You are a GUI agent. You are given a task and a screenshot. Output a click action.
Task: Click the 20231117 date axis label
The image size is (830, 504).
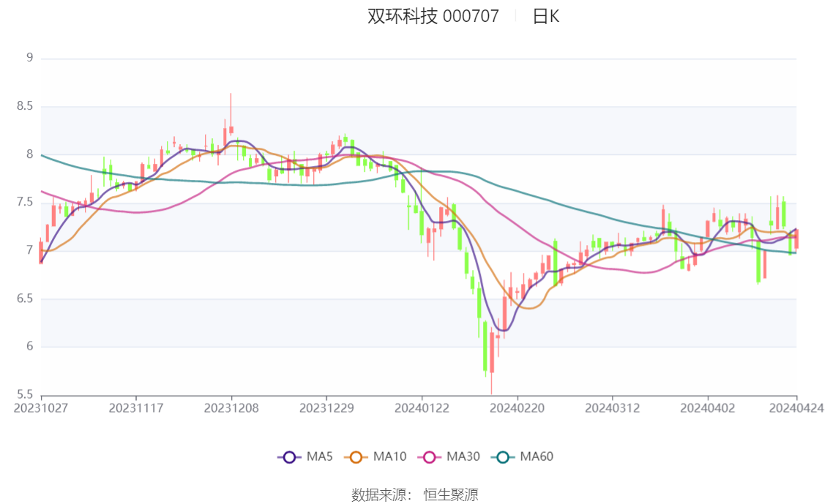click(136, 407)
